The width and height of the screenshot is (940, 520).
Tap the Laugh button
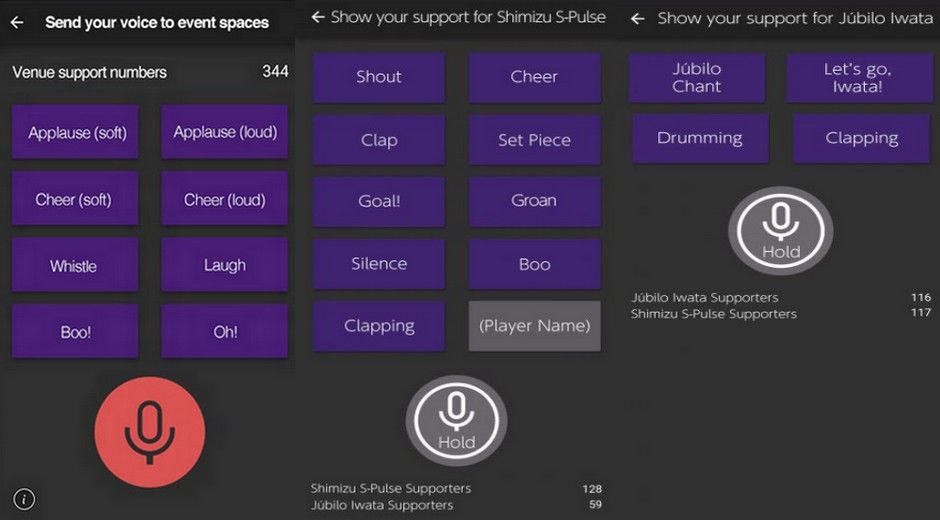point(224,265)
